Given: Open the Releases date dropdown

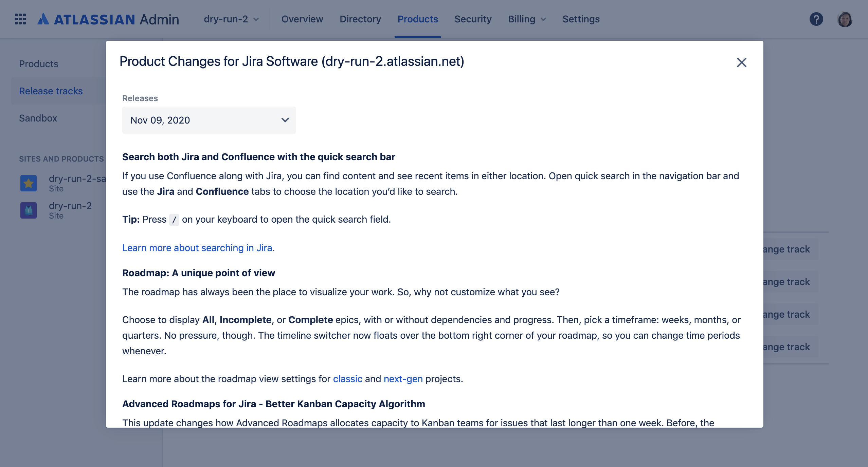Looking at the screenshot, I should coord(209,120).
